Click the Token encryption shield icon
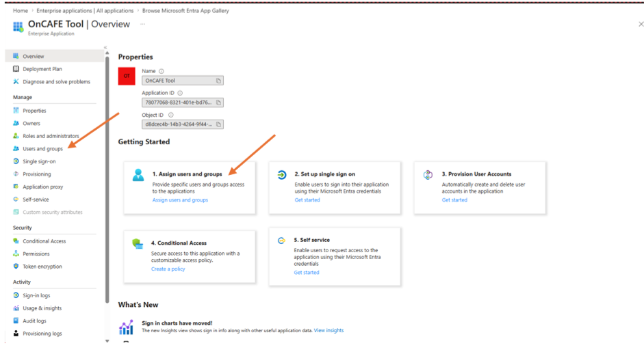This screenshot has width=644, height=352. coord(16,267)
